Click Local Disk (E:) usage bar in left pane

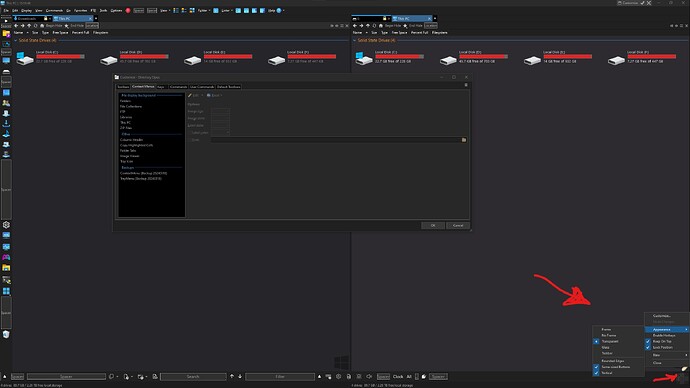[228, 56]
